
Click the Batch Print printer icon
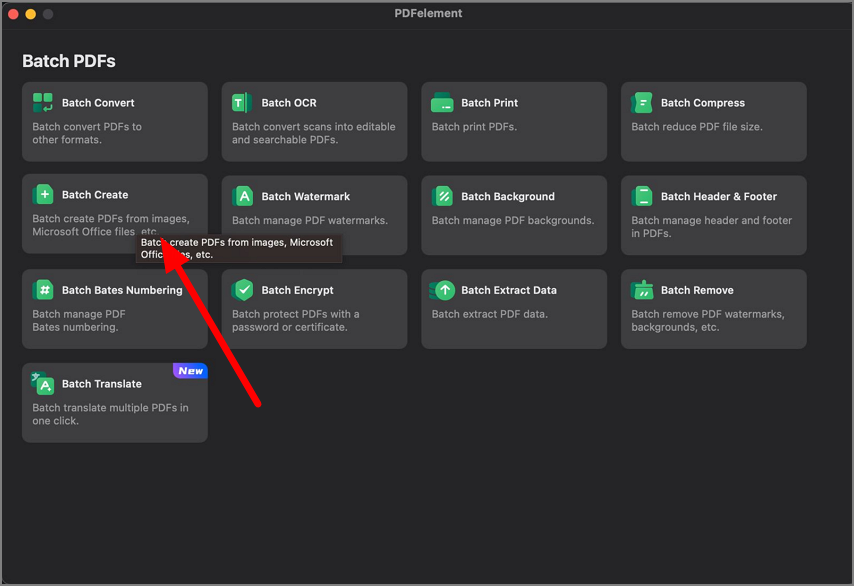click(442, 102)
